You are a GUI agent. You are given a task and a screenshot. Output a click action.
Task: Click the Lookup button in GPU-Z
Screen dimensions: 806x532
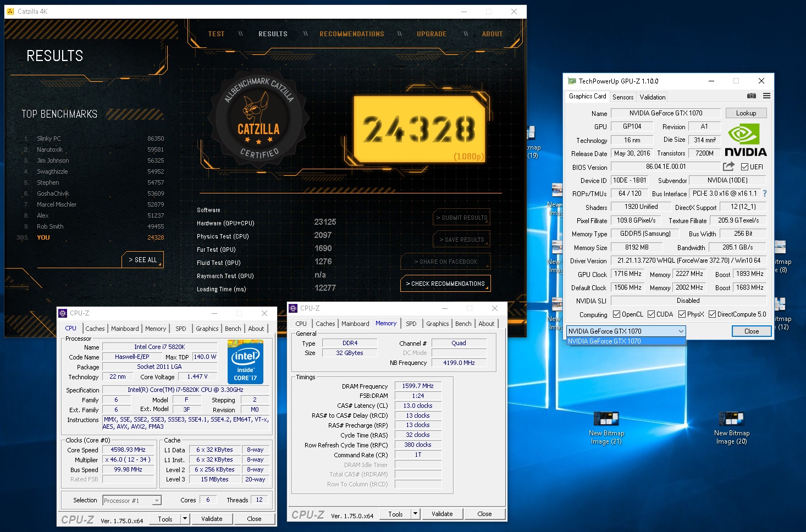coord(746,113)
